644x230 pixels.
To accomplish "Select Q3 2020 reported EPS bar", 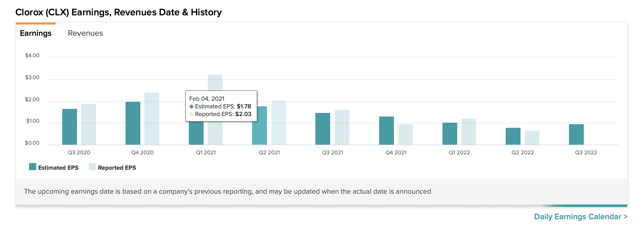I will click(89, 124).
